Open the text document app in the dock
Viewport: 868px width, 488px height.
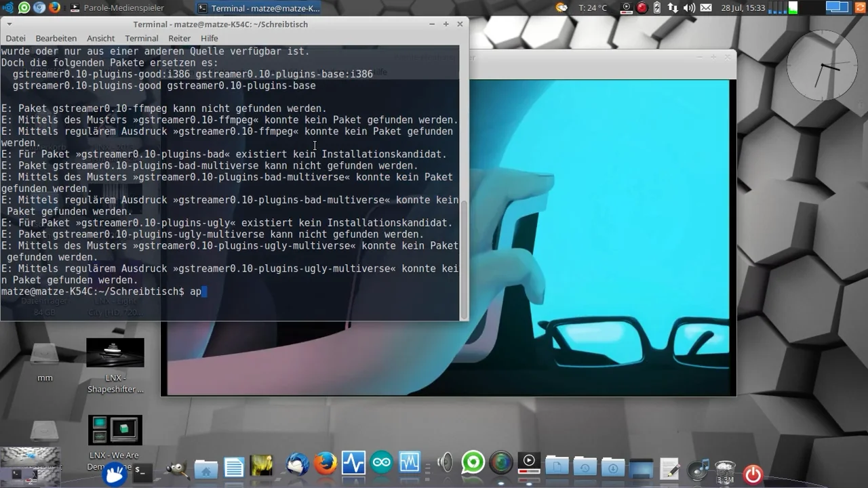(234, 468)
